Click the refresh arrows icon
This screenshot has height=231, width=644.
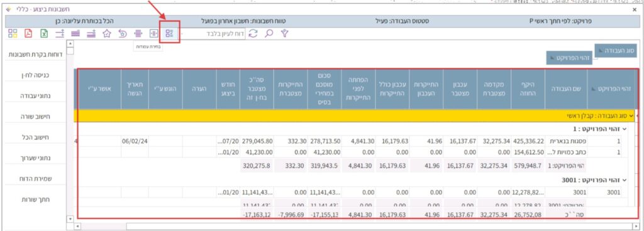point(253,34)
